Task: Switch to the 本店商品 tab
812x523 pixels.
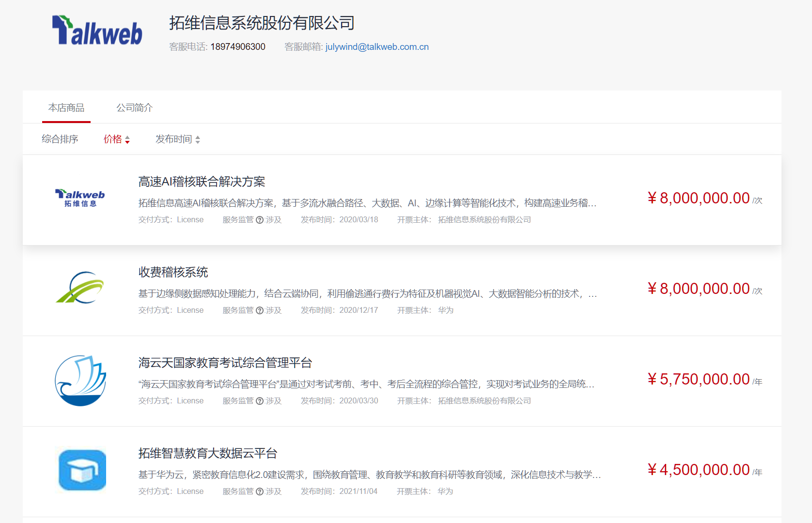Action: point(66,108)
